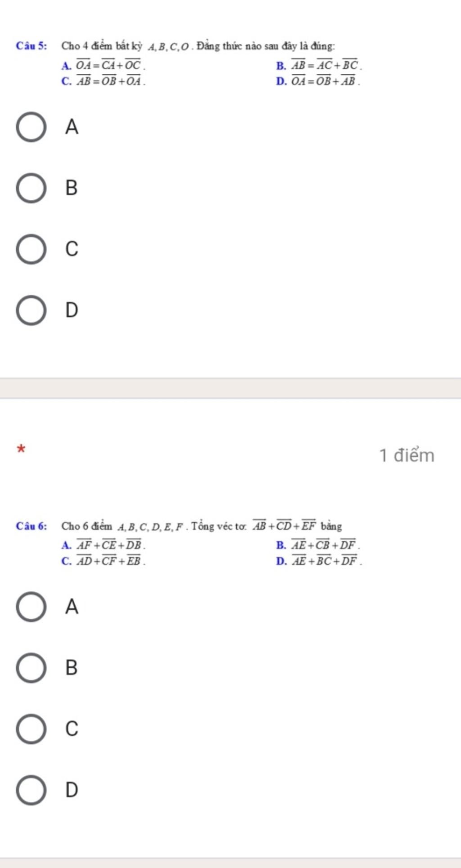Choose radio circle A for Câu 6
The height and width of the screenshot is (868, 461).
[31, 607]
